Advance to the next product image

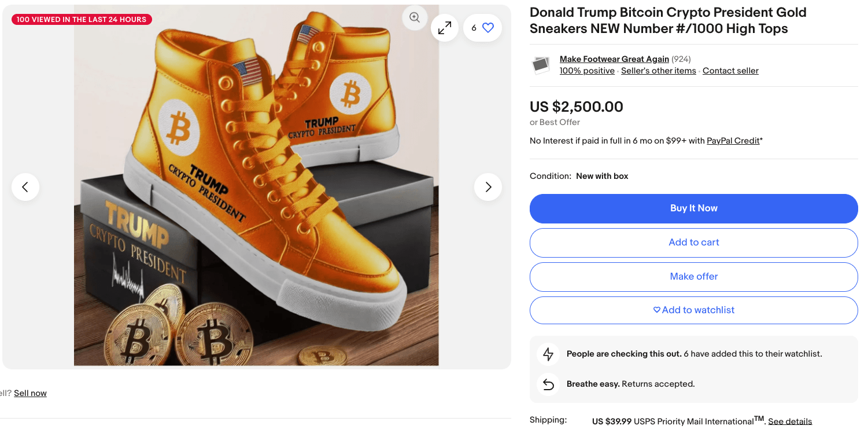(x=488, y=187)
